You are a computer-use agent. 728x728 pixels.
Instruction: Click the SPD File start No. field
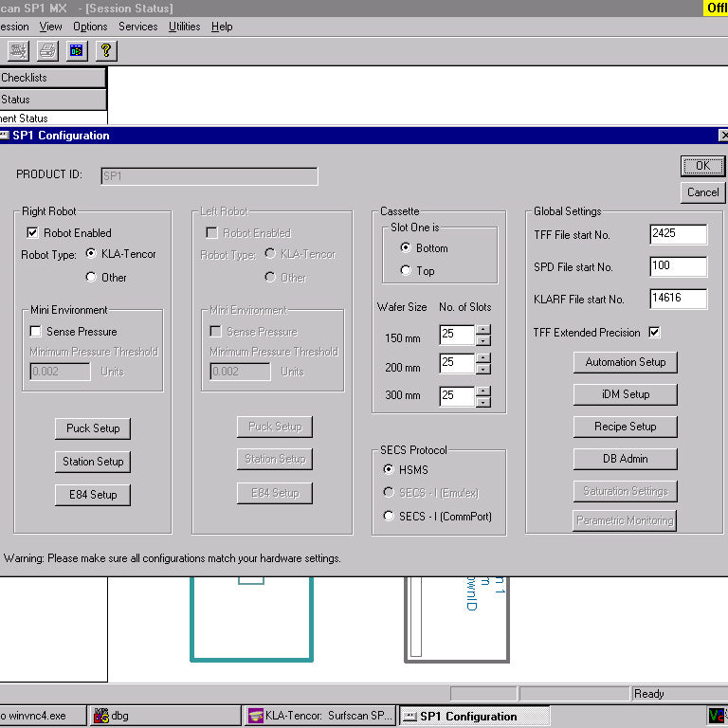(x=679, y=266)
